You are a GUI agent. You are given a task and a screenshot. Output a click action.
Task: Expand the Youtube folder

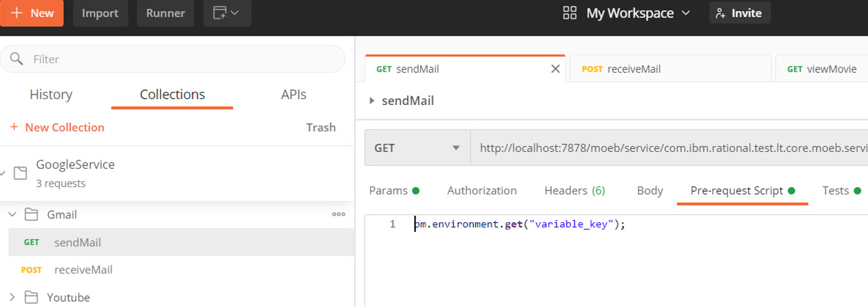tap(12, 297)
